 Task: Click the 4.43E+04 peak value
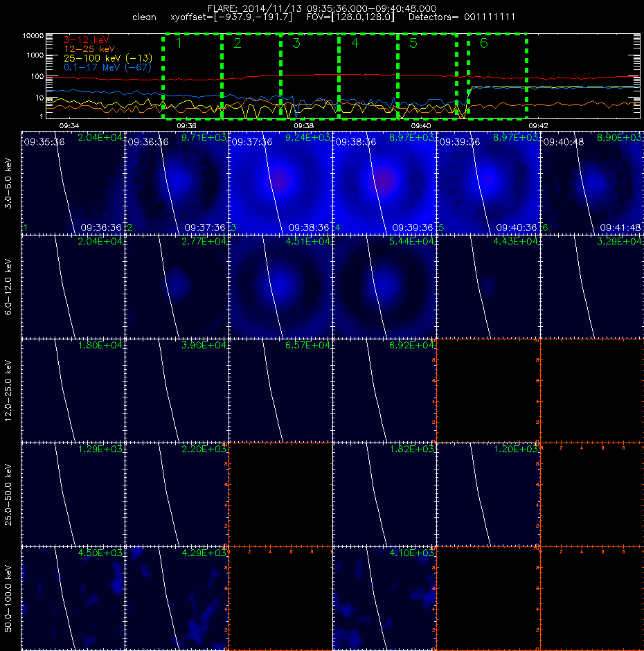[x=515, y=241]
